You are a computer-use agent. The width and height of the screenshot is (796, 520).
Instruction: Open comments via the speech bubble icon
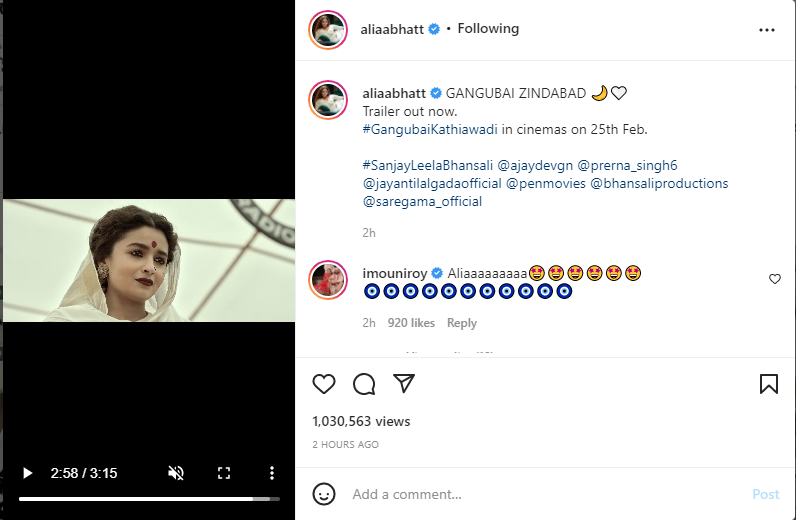pos(364,384)
